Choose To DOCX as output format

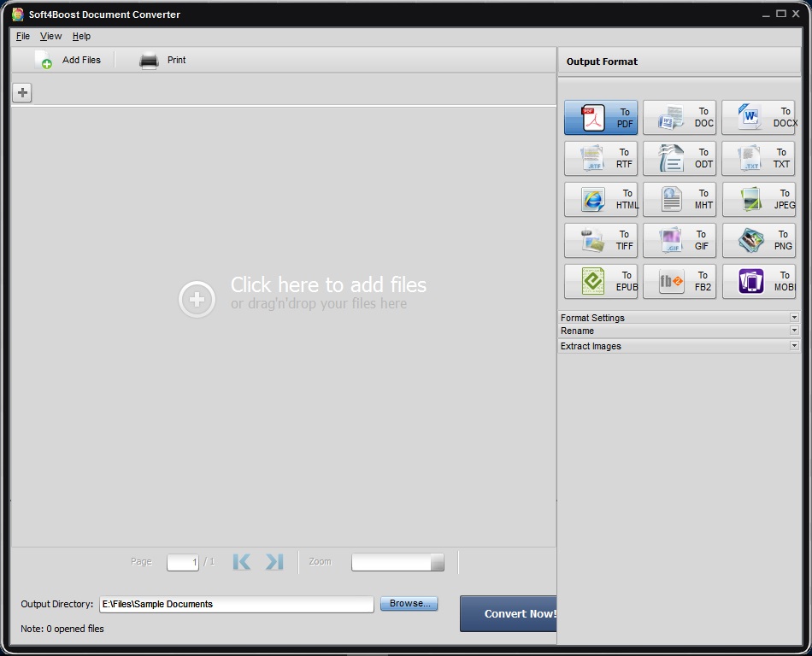pos(758,117)
